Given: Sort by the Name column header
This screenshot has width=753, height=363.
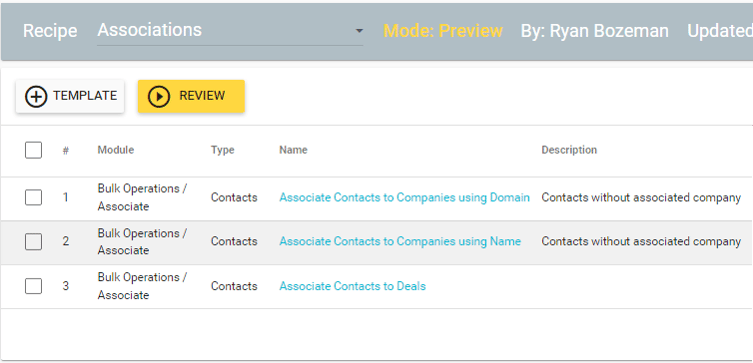Looking at the screenshot, I should point(293,150).
